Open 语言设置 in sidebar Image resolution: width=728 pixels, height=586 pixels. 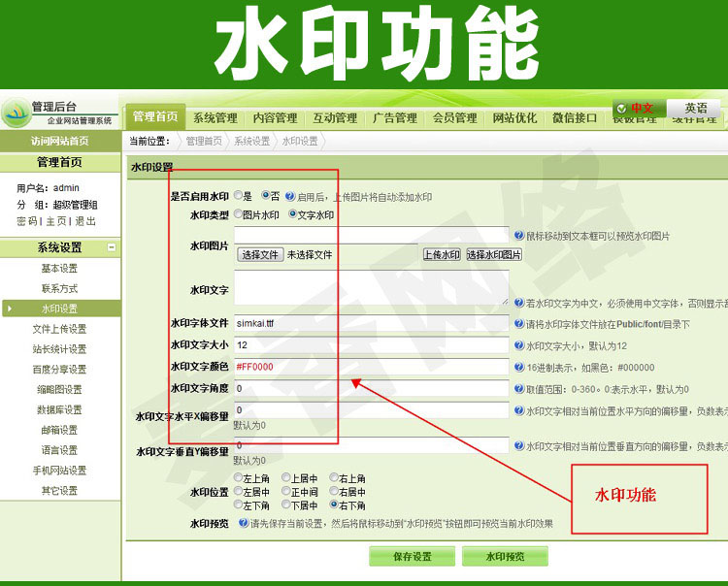59,450
